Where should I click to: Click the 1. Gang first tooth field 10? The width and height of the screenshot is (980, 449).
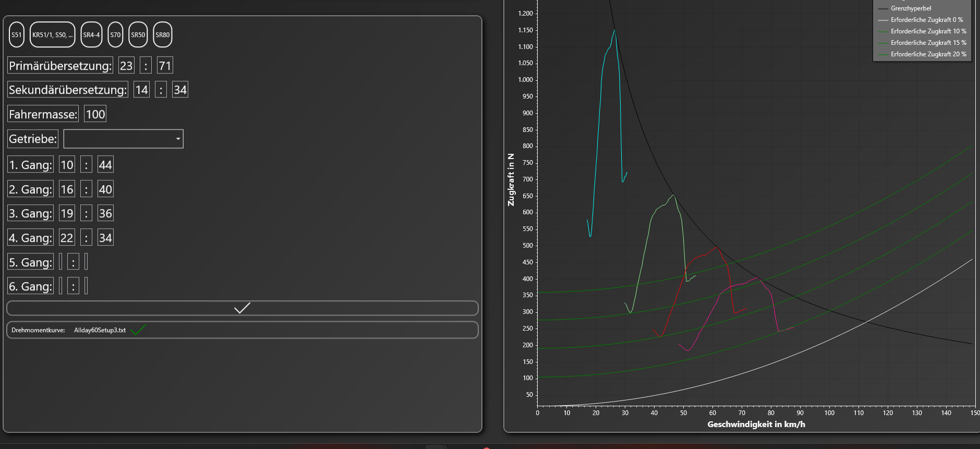[67, 165]
